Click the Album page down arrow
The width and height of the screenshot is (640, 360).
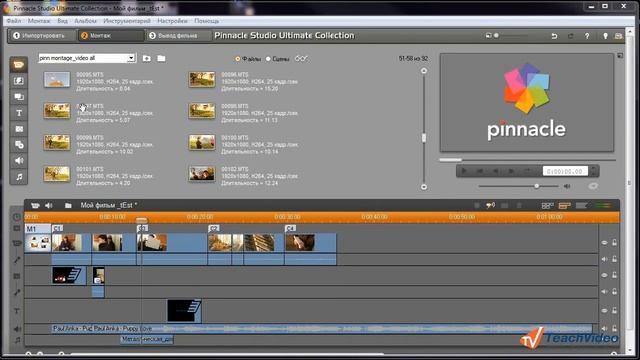[x=424, y=187]
